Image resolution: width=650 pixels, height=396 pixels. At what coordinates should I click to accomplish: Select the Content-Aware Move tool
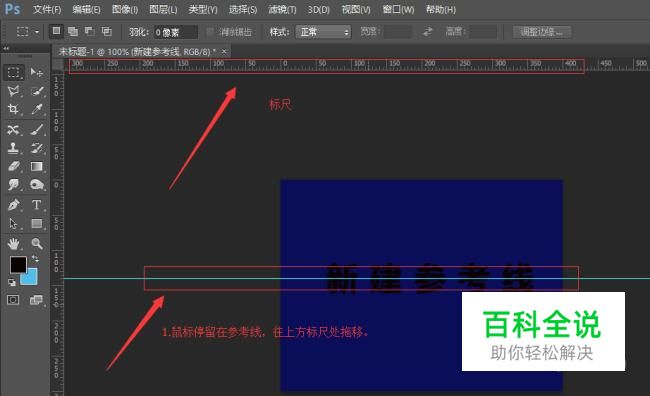pyautogui.click(x=14, y=130)
